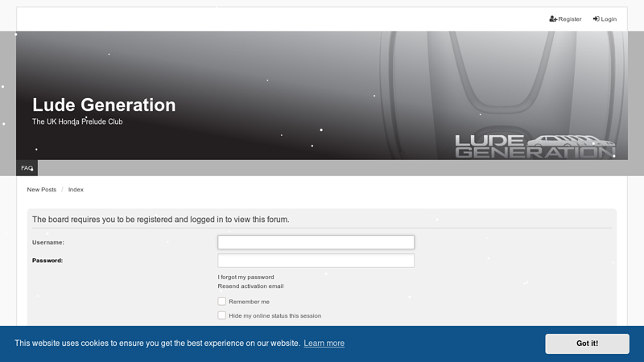This screenshot has width=644, height=362.
Task: Open the Register link text
Action: click(570, 19)
